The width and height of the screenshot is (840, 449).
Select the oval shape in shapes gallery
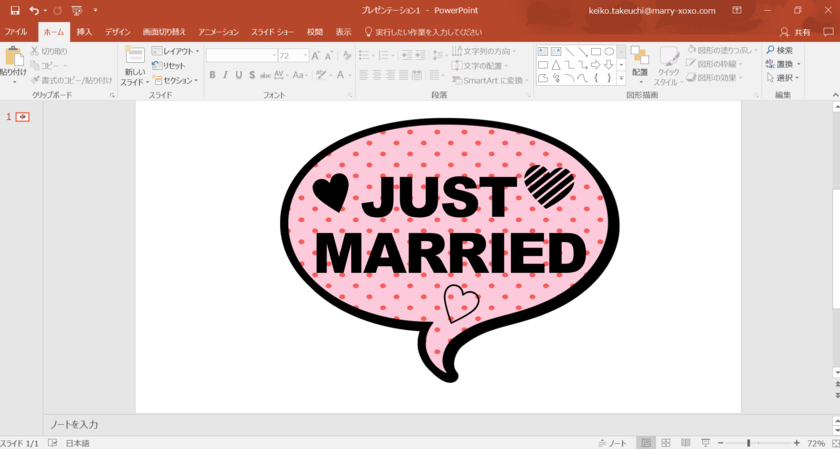609,51
